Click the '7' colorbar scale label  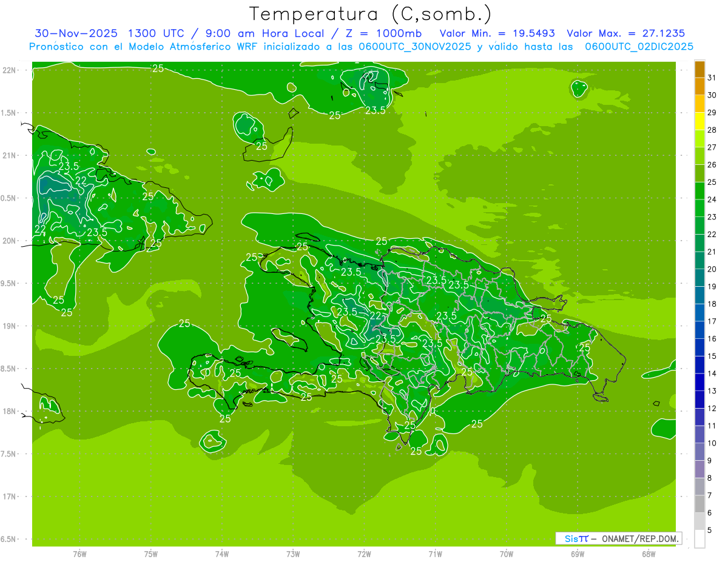710,495
